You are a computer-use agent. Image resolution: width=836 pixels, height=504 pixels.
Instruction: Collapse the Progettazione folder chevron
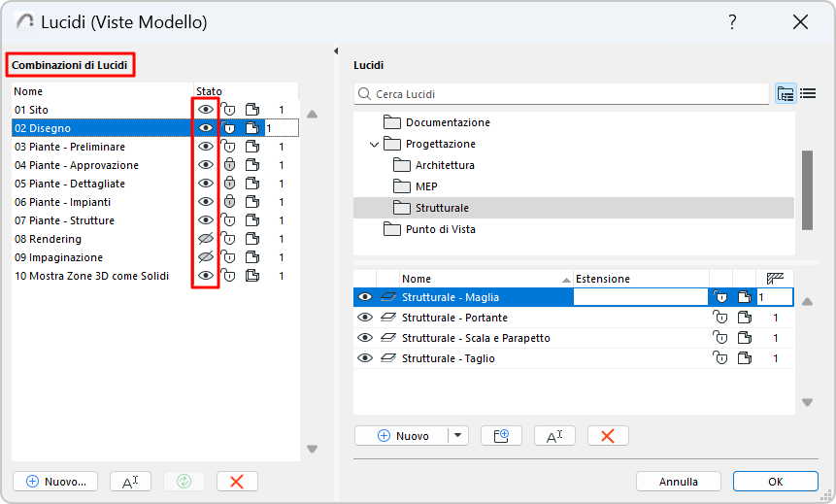pos(375,145)
